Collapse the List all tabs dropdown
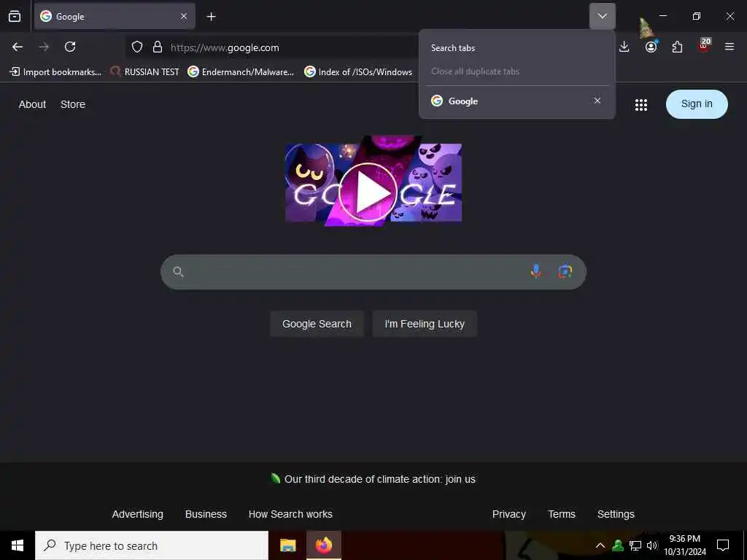The height and width of the screenshot is (560, 747). click(x=602, y=16)
